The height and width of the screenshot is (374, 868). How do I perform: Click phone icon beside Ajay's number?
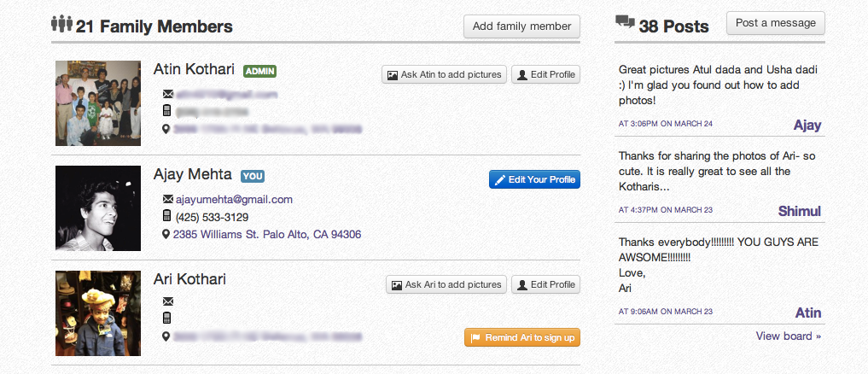(167, 216)
